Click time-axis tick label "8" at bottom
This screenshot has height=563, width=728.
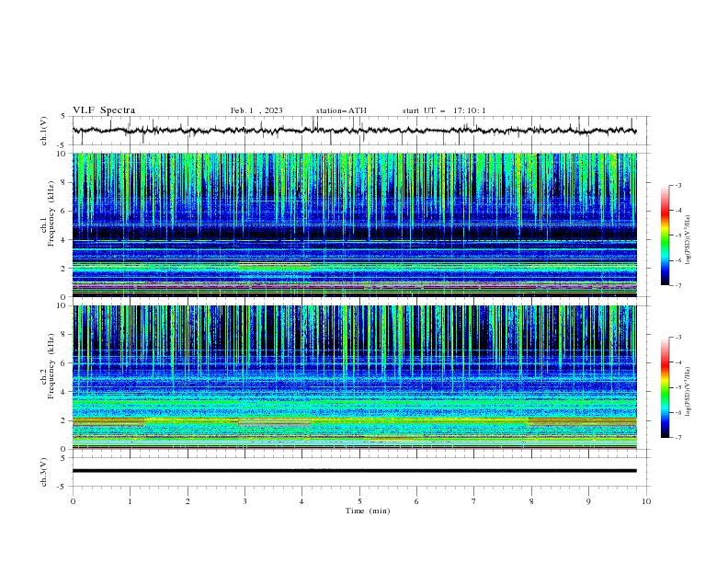pos(531,501)
